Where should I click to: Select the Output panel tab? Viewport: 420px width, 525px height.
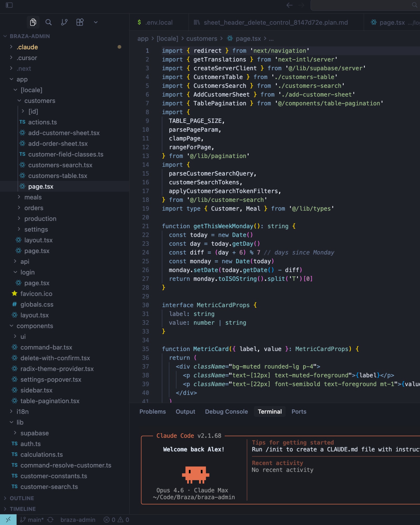(185, 412)
